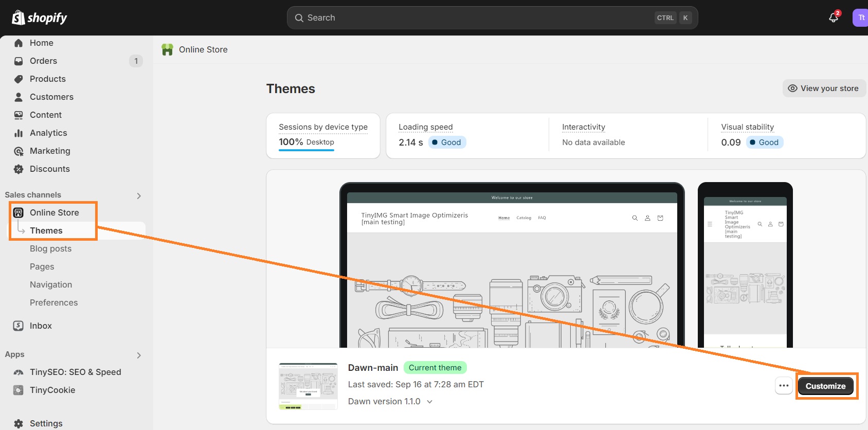868x430 pixels.
Task: Open Preferences under Online Store
Action: point(53,302)
